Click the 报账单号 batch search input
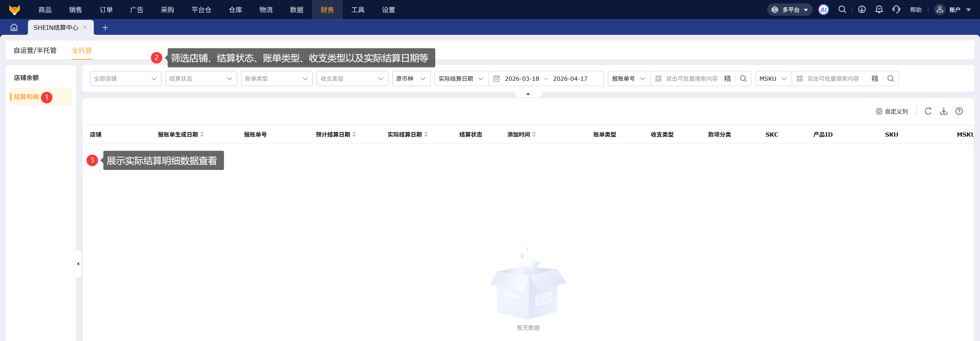This screenshot has height=341, width=980. [692, 78]
